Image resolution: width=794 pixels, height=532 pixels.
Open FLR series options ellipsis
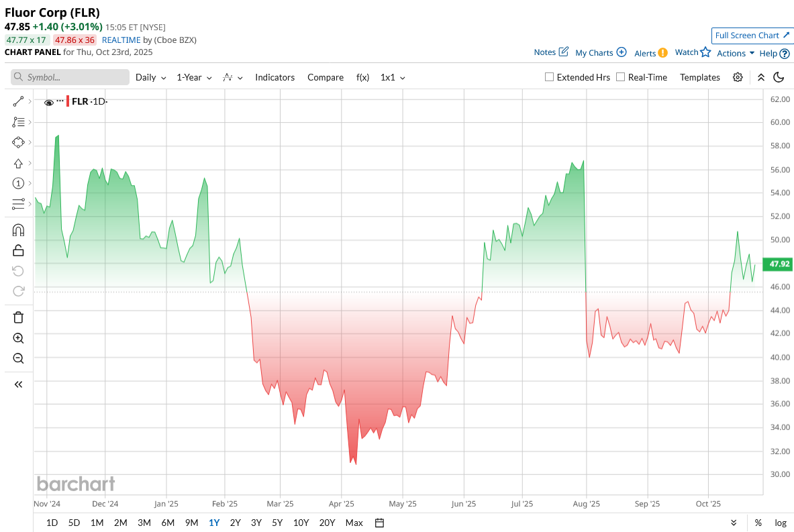(60, 100)
